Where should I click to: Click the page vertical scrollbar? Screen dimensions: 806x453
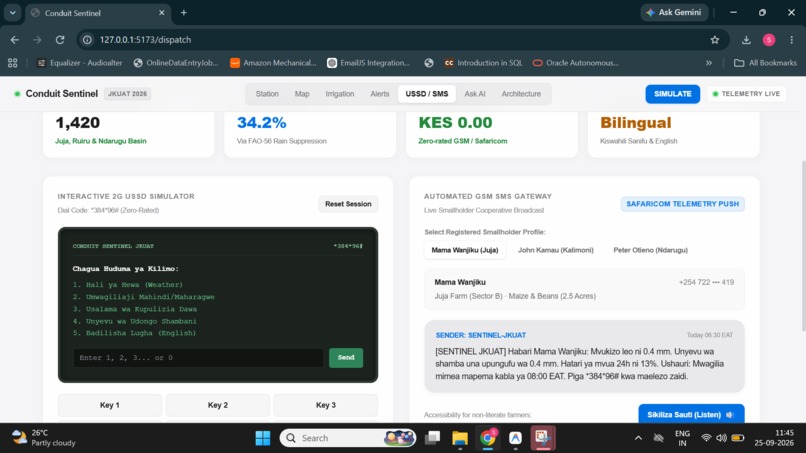pyautogui.click(x=802, y=246)
